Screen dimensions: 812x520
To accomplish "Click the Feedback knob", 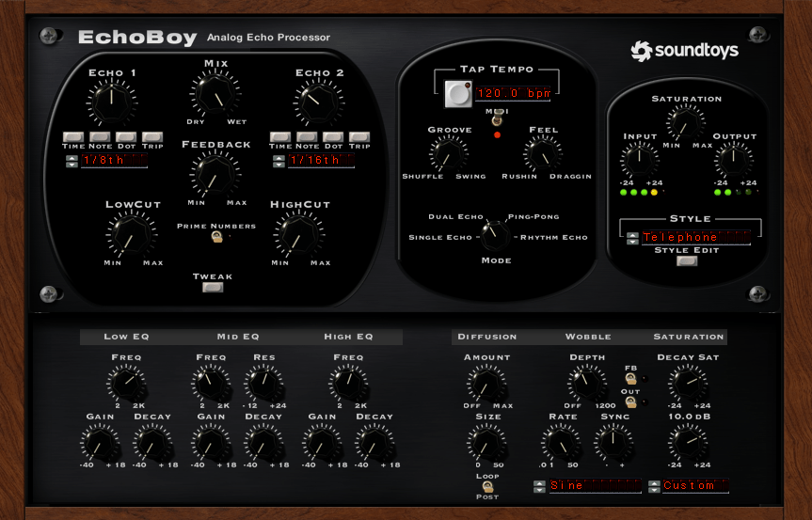I will 215,174.
